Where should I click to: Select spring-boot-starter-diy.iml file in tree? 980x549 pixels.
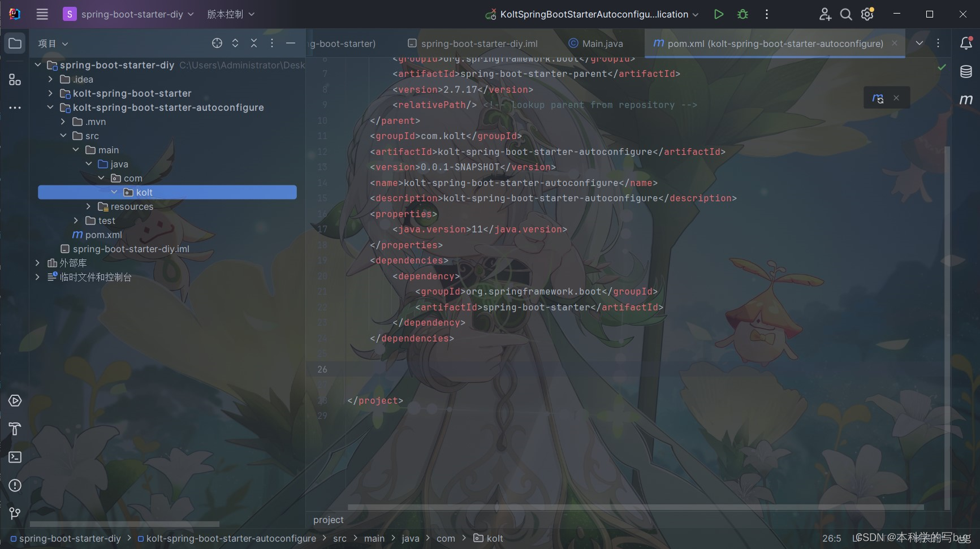[125, 249]
